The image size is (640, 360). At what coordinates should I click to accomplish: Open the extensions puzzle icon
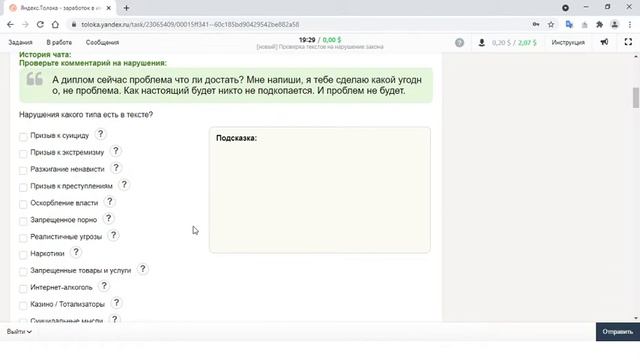click(599, 24)
